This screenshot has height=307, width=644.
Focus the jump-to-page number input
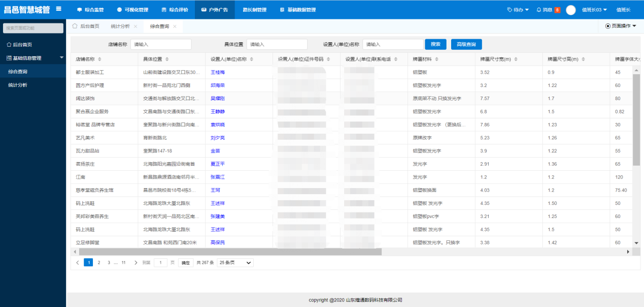click(x=160, y=263)
